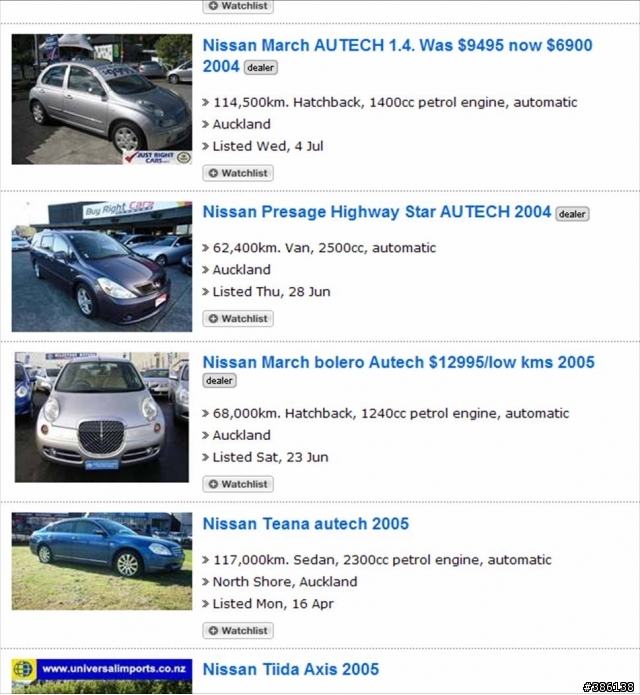Click the dealer badge under March bolero title

219,380
